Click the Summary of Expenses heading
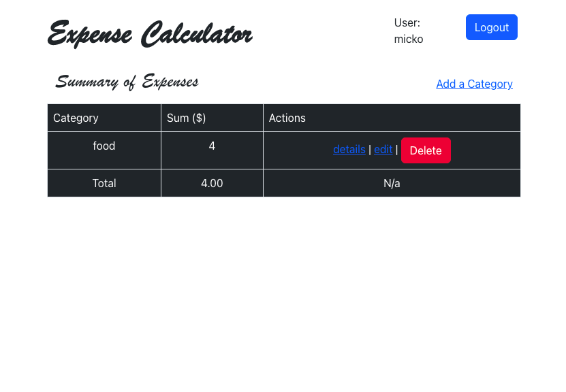 pyautogui.click(x=127, y=81)
